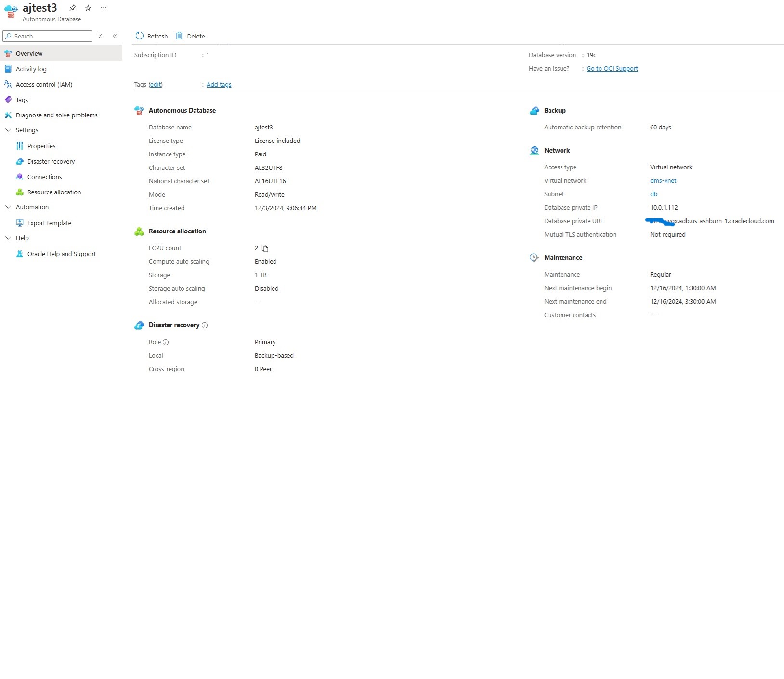The height and width of the screenshot is (679, 784).
Task: Click the Maintenance section clock icon
Action: pyautogui.click(x=535, y=258)
